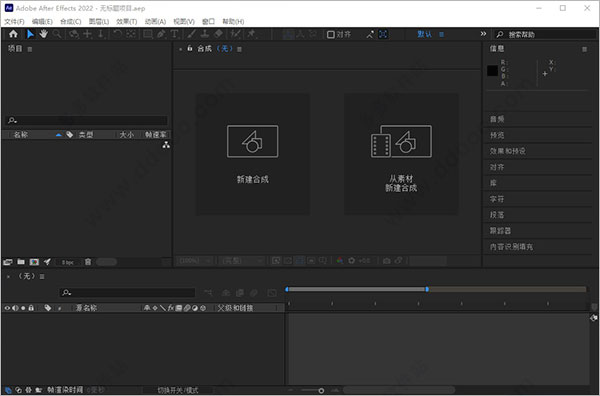Toggle the Layer Switches pane icon at bottom-left
This screenshot has width=600, height=396.
[x=8, y=390]
